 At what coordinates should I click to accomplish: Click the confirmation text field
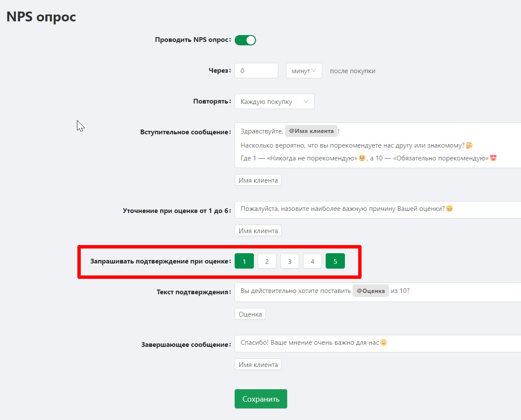tap(378, 292)
